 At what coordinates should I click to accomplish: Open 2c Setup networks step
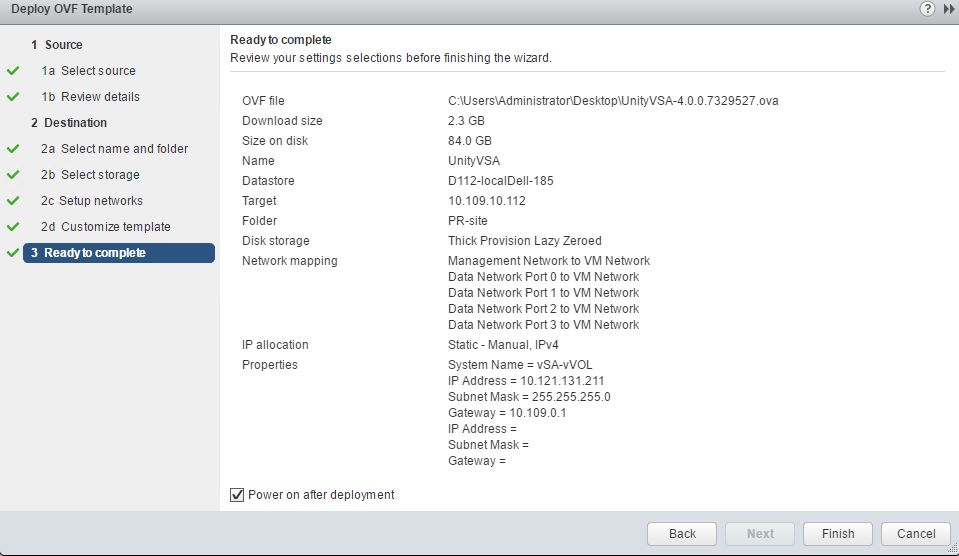point(91,201)
